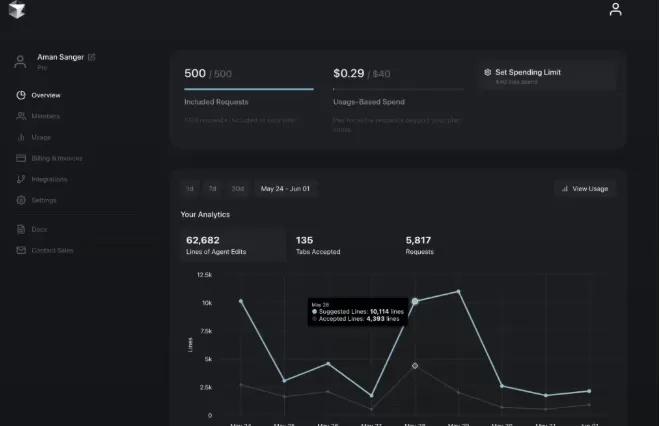Open the account profile icon at top right
The width and height of the screenshot is (660, 426).
click(615, 10)
